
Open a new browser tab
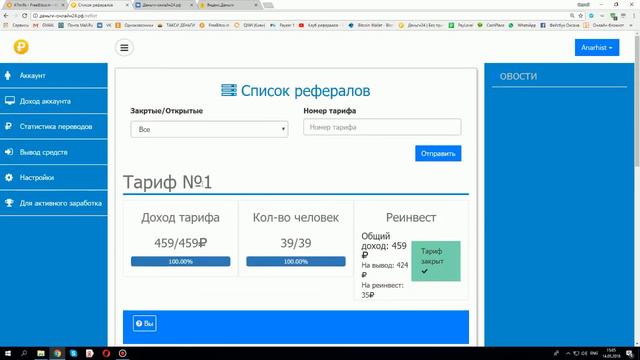268,5
